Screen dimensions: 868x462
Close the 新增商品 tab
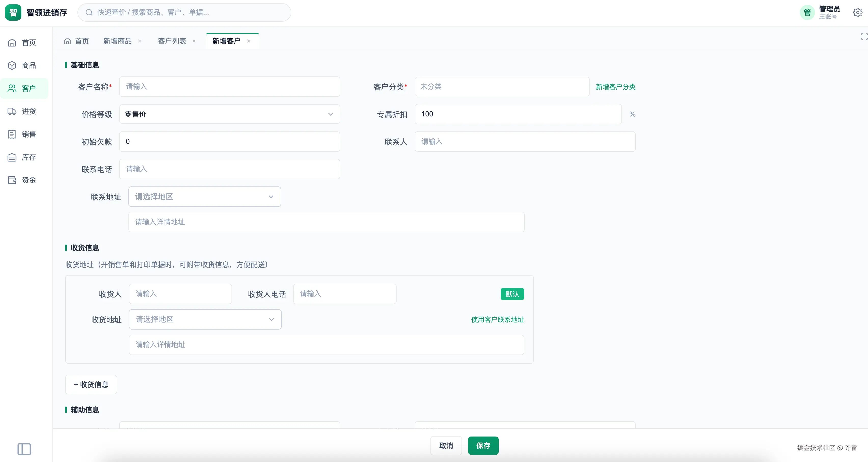click(140, 41)
